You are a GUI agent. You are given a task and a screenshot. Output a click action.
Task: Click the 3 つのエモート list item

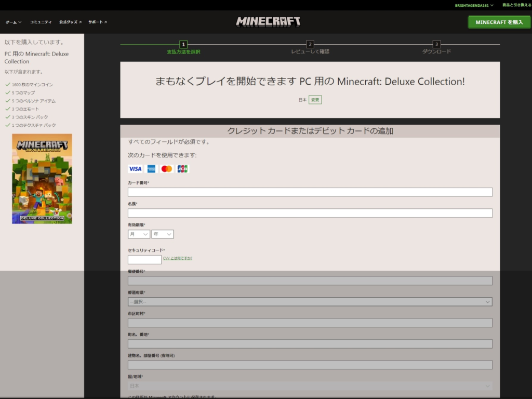pos(22,109)
